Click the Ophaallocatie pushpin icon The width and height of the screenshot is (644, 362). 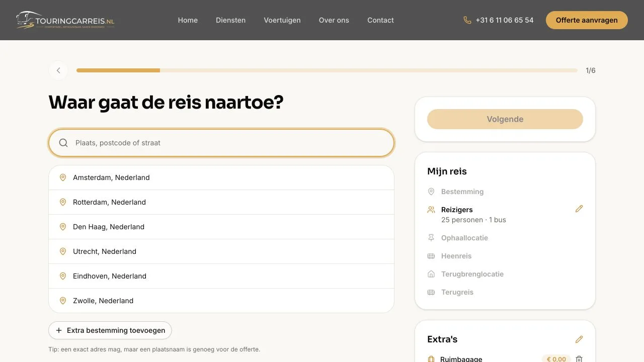(x=431, y=238)
